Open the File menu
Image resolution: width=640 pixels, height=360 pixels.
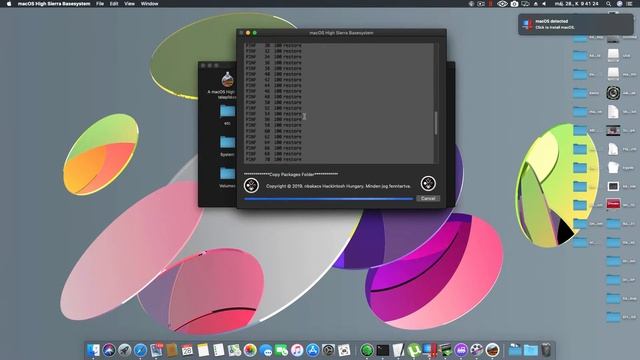(x=100, y=4)
